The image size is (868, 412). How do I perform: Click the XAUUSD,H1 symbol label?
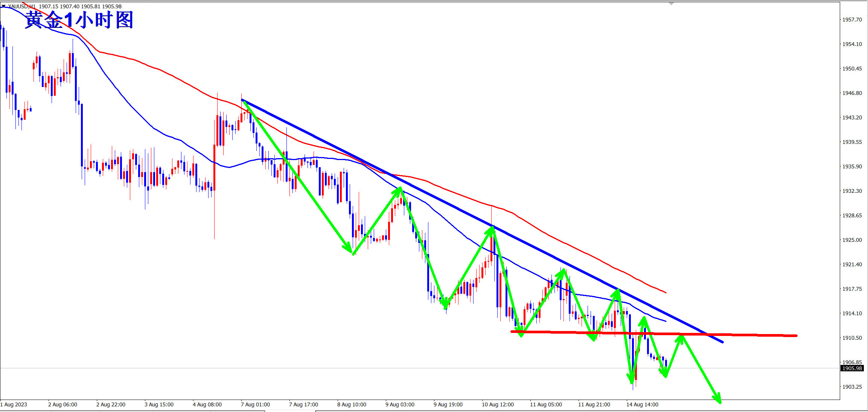22,6
